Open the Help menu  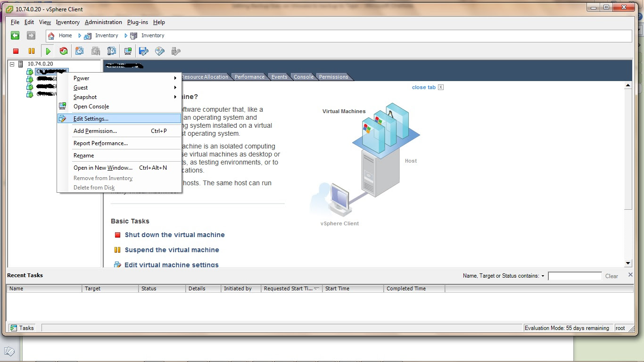pyautogui.click(x=159, y=22)
